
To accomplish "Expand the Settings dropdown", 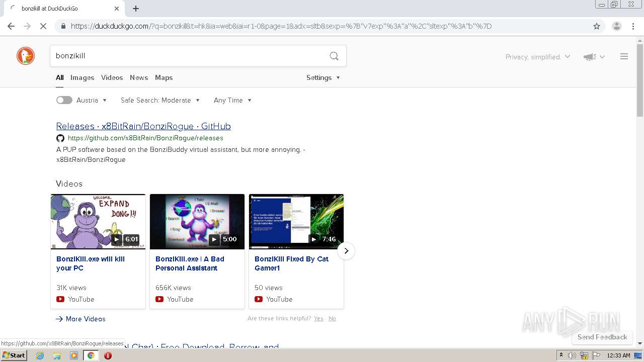I will coord(323,77).
